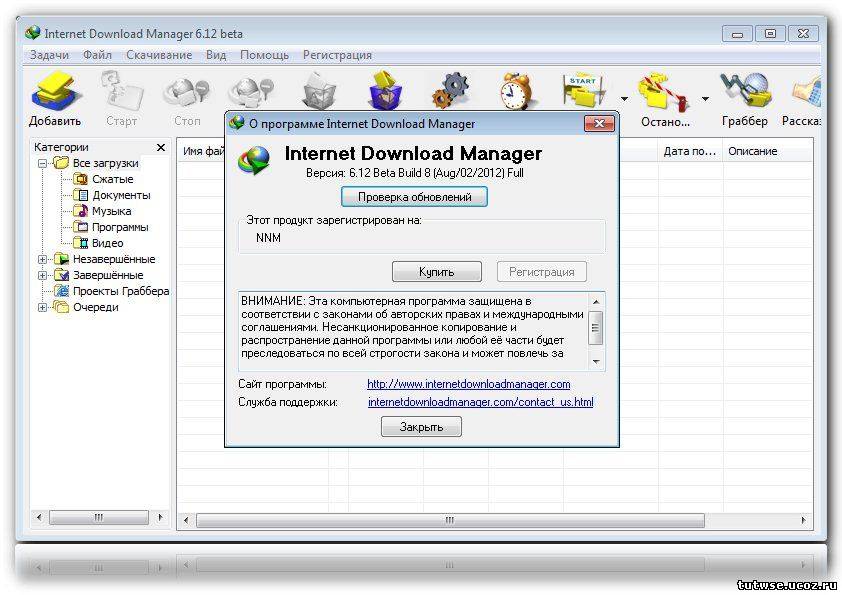
Task: Launch the Граббер (Grabber) toolbar icon
Action: (x=744, y=93)
